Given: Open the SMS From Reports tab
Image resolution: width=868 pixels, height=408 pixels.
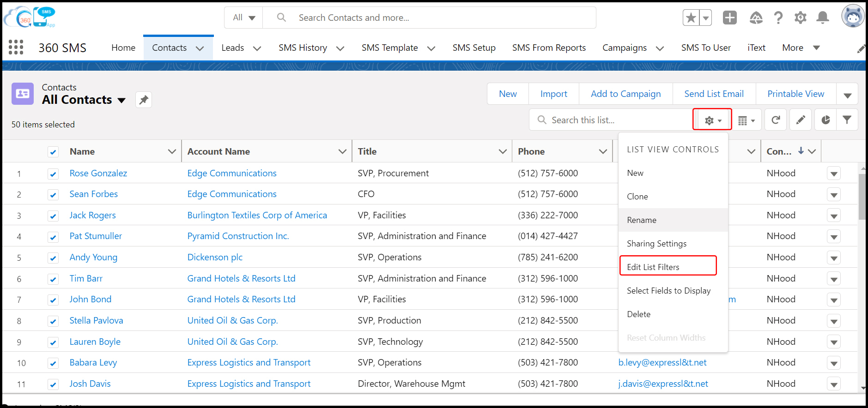Looking at the screenshot, I should pyautogui.click(x=549, y=48).
